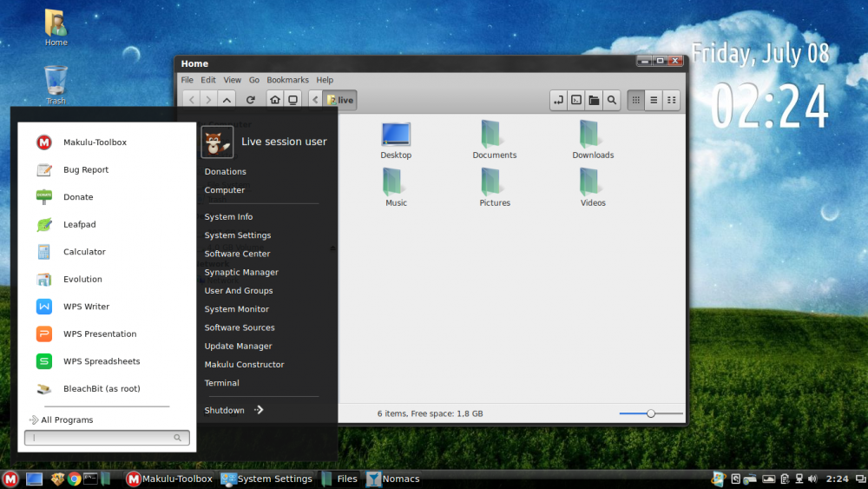Click the Live session user avatar
Screen dimensions: 868x489
coord(217,142)
